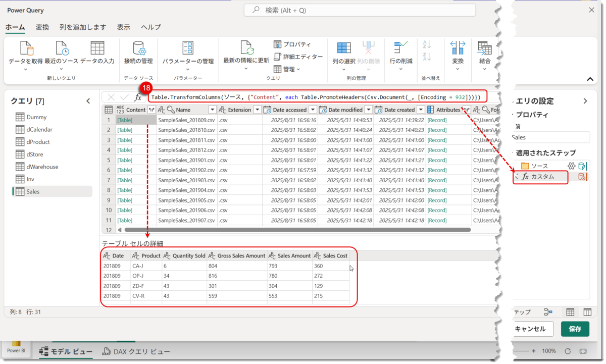Click the カスタム step database clock indicator

[x=582, y=177]
